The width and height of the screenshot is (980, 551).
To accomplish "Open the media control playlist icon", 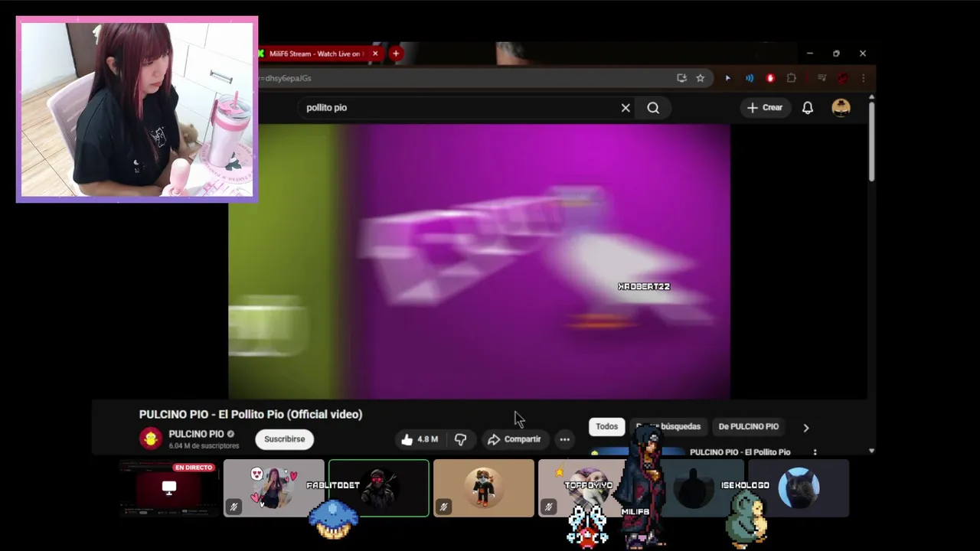I will tap(822, 78).
